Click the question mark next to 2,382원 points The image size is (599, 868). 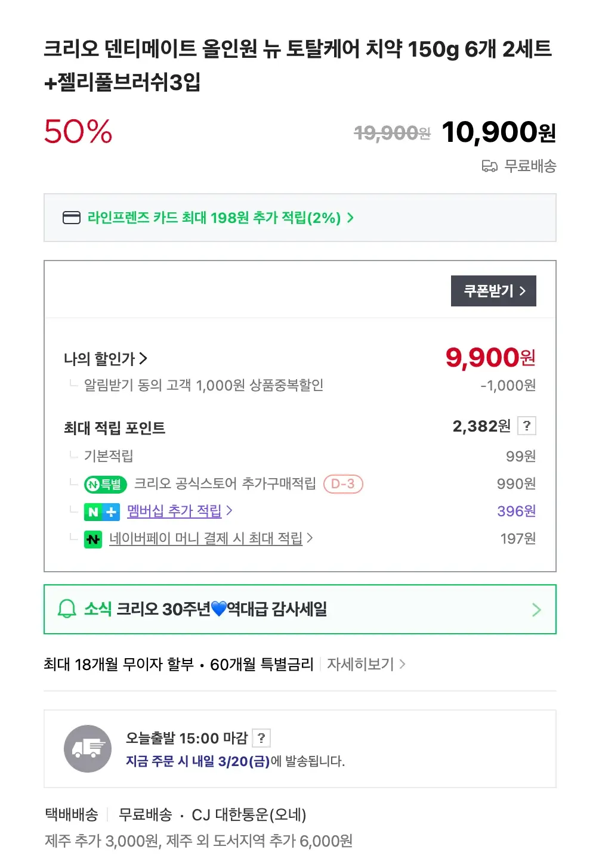pyautogui.click(x=527, y=426)
